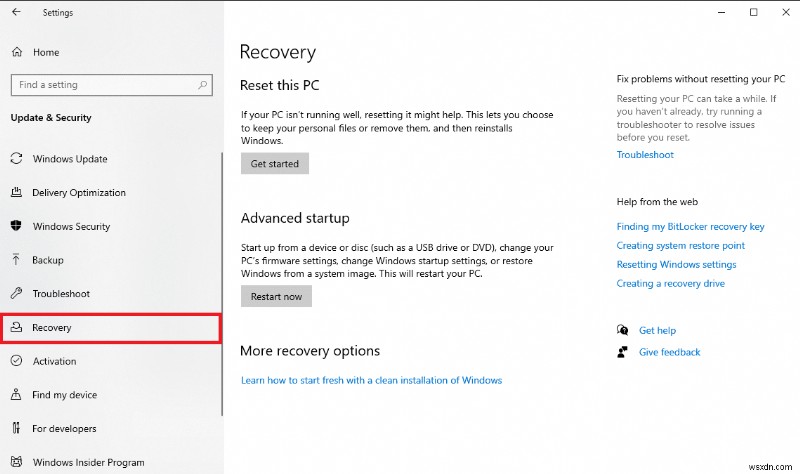Click the Give feedback link

[669, 352]
